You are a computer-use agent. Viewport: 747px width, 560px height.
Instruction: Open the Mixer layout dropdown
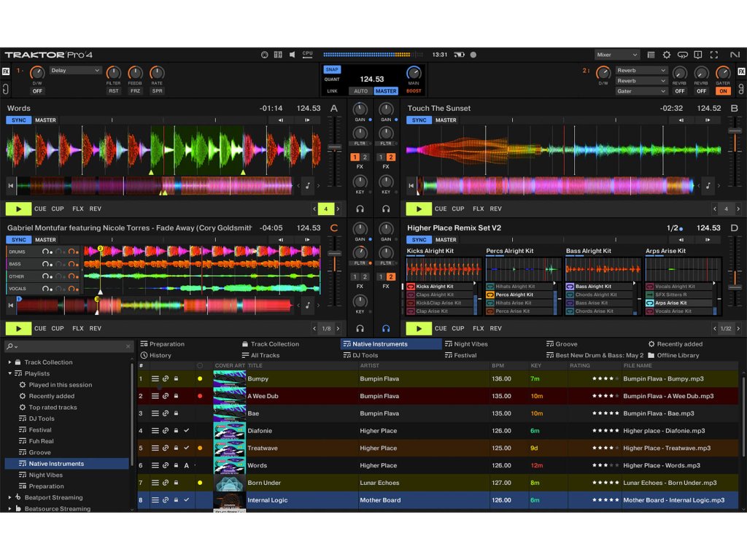coord(617,55)
